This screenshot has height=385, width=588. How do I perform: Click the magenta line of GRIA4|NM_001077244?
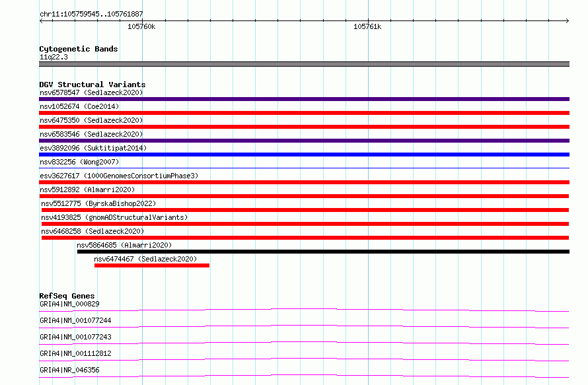pos(304,326)
